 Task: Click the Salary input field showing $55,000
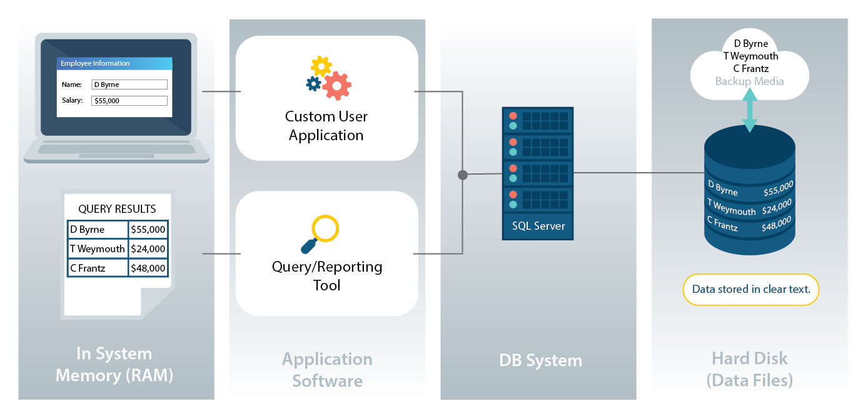coord(129,100)
